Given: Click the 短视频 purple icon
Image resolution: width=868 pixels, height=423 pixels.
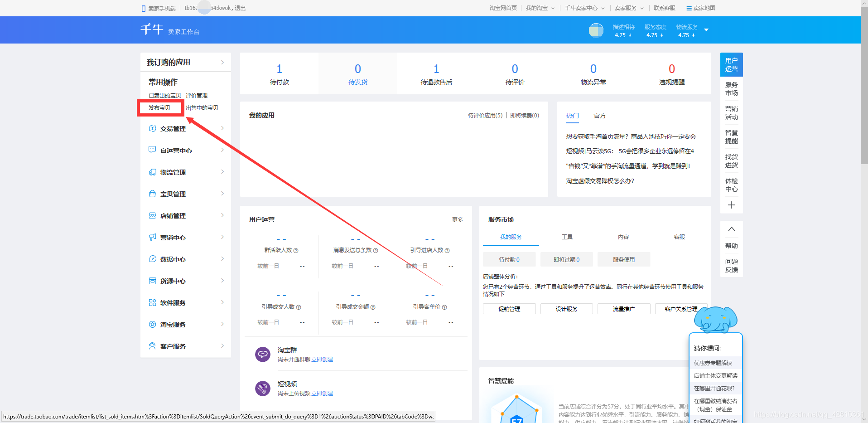Looking at the screenshot, I should point(263,388).
